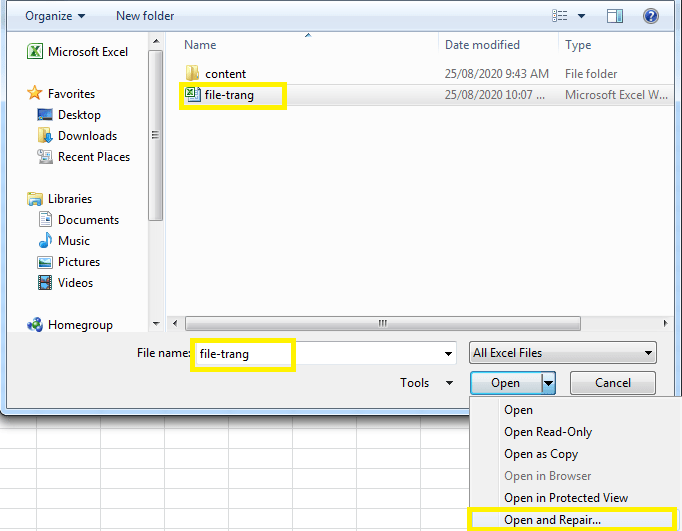Click the Open button split arrow
The height and width of the screenshot is (531, 682).
point(548,383)
